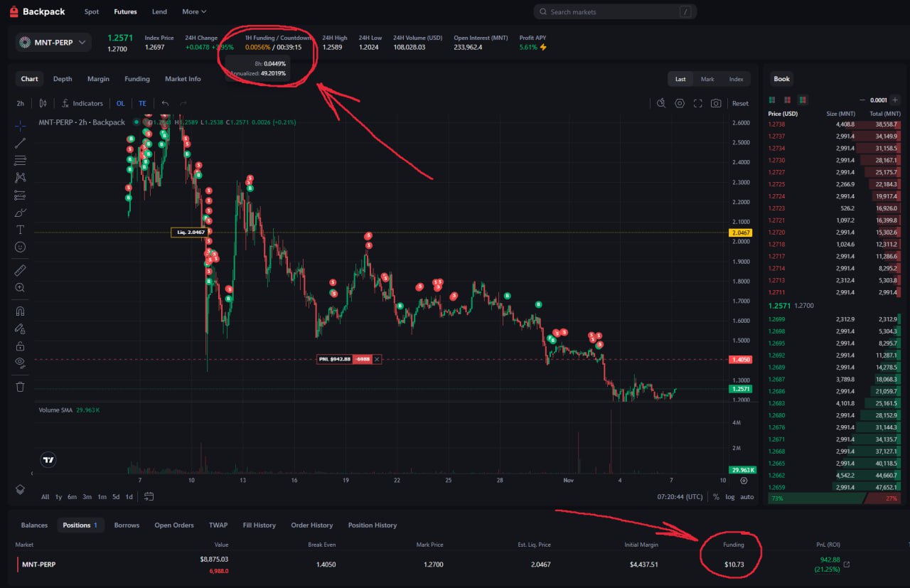Open the external share icon beside PnL
Viewport: 910px width, 588px height.
pyautogui.click(x=846, y=565)
